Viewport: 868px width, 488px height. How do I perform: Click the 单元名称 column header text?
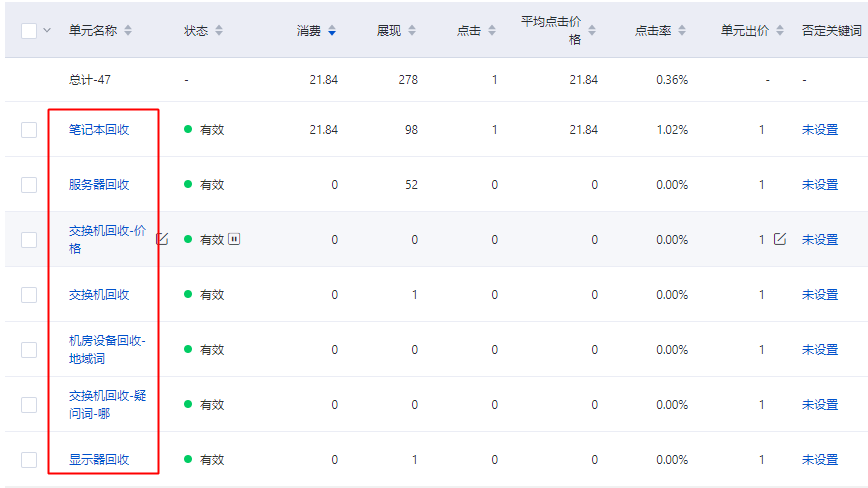click(93, 30)
